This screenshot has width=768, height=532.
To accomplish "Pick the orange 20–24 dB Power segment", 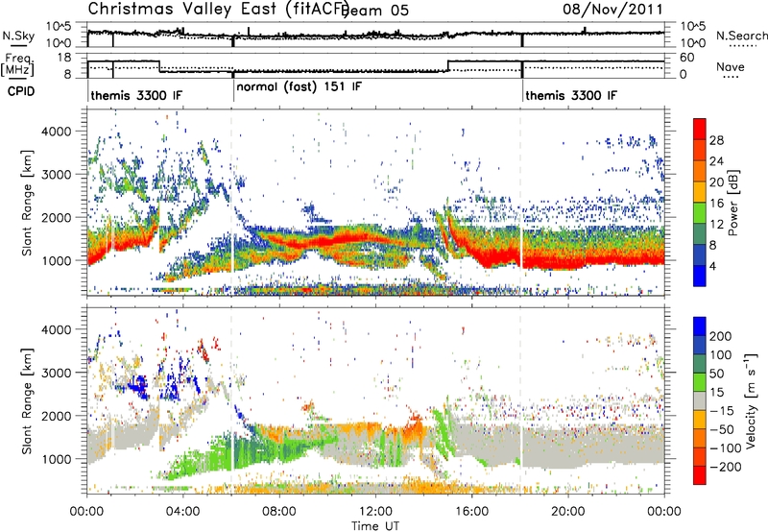I will [x=700, y=171].
